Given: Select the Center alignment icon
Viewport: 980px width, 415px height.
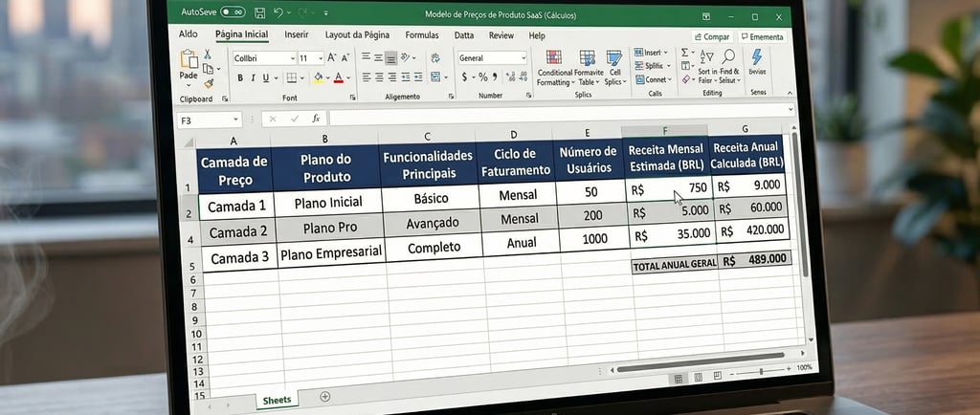Looking at the screenshot, I should 379,77.
